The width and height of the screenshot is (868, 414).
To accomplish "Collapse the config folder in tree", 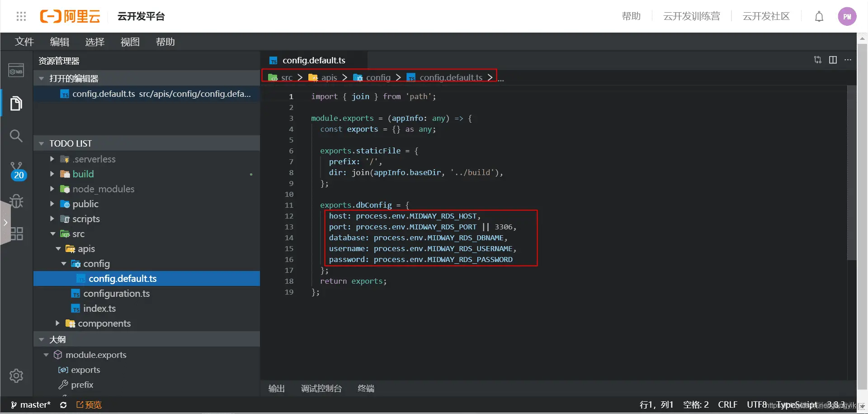I will tap(64, 264).
